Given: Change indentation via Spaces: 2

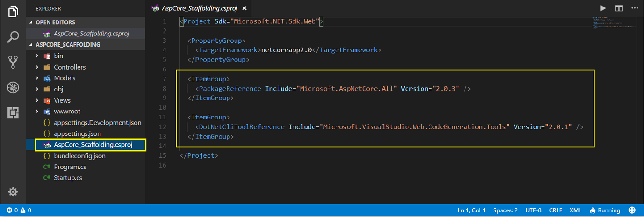Looking at the screenshot, I should point(505,210).
